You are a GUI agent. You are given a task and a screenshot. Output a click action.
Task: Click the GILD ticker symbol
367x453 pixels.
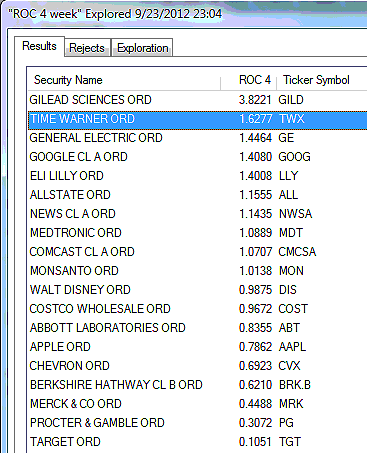291,100
